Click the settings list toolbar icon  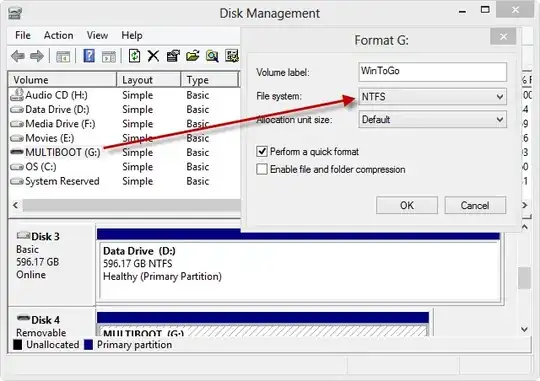coord(232,56)
